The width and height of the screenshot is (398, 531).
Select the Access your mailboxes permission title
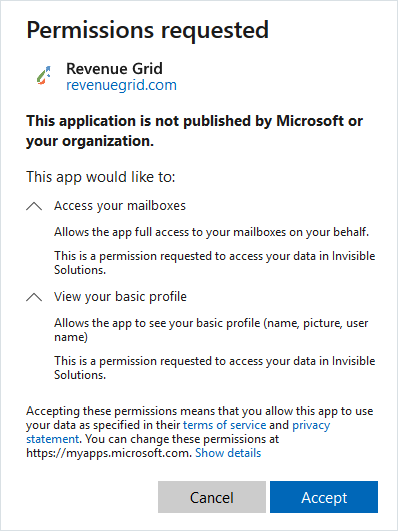pyautogui.click(x=120, y=206)
